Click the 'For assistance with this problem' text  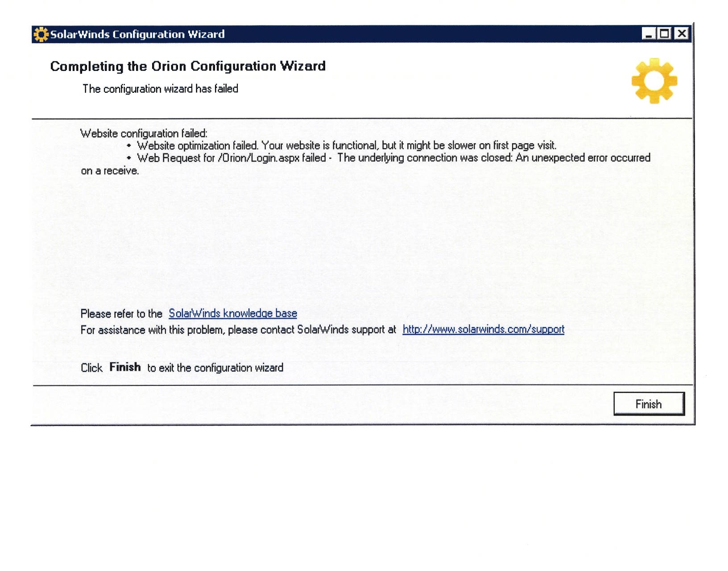pos(238,330)
